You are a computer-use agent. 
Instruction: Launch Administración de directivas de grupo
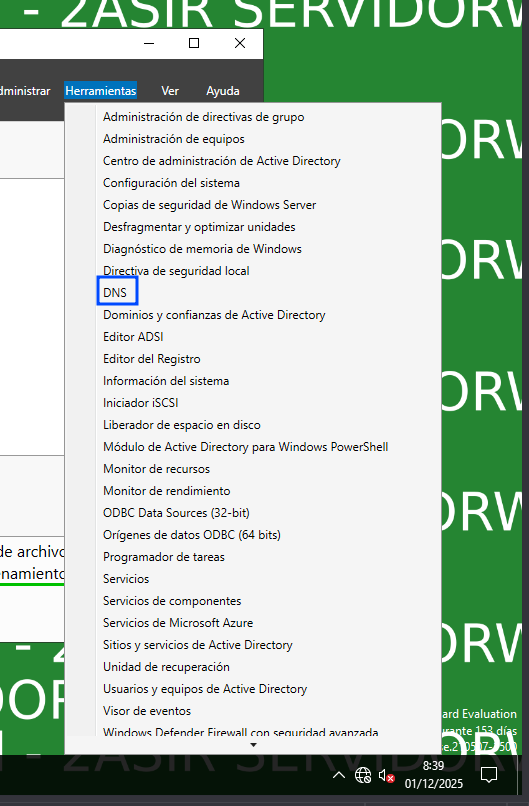(x=204, y=117)
